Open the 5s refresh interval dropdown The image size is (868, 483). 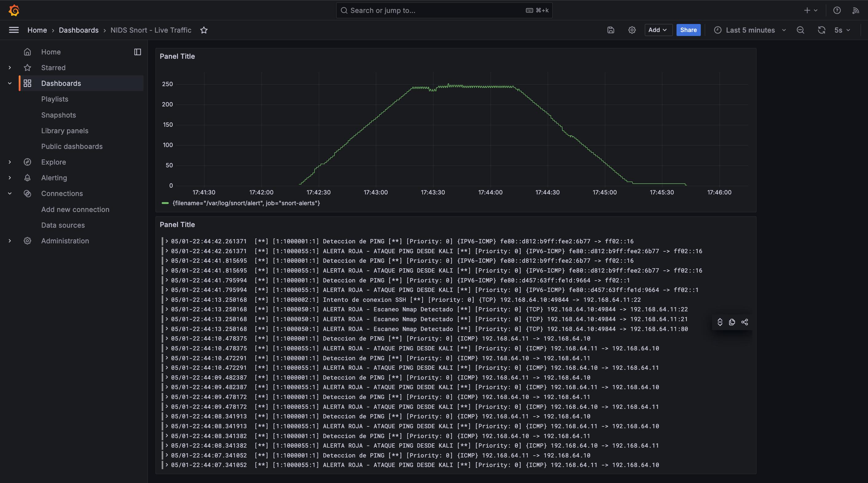(x=842, y=30)
